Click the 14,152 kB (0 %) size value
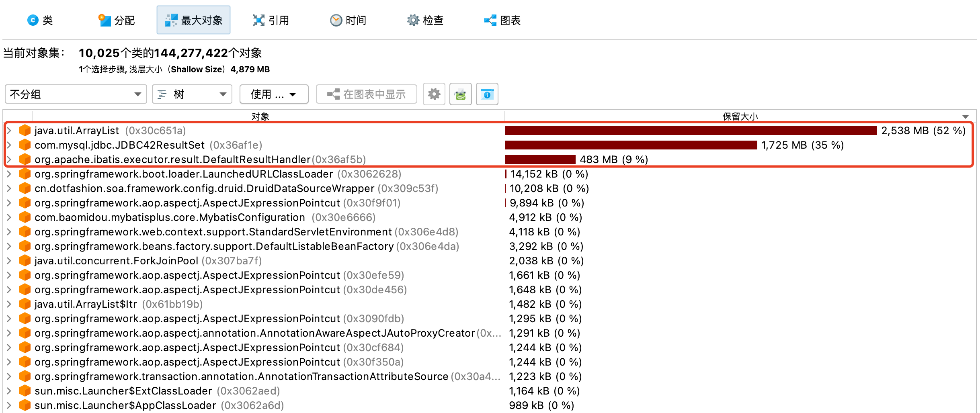 click(x=549, y=174)
